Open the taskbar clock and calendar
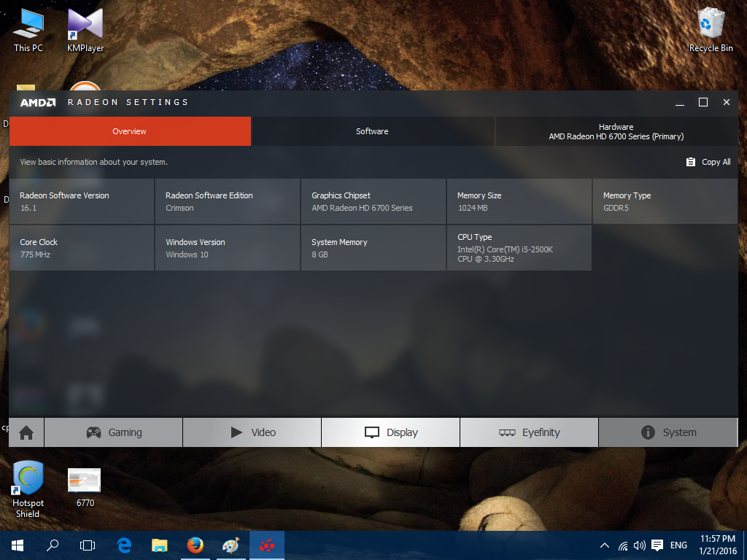Viewport: 747px width, 560px height. click(718, 545)
